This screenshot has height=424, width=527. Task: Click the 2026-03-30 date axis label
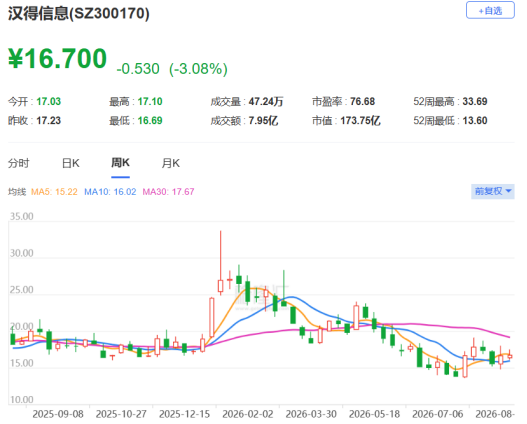(311, 414)
